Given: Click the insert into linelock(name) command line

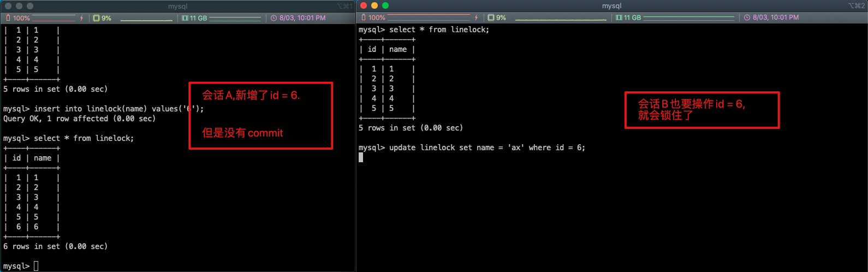Looking at the screenshot, I should (104, 109).
